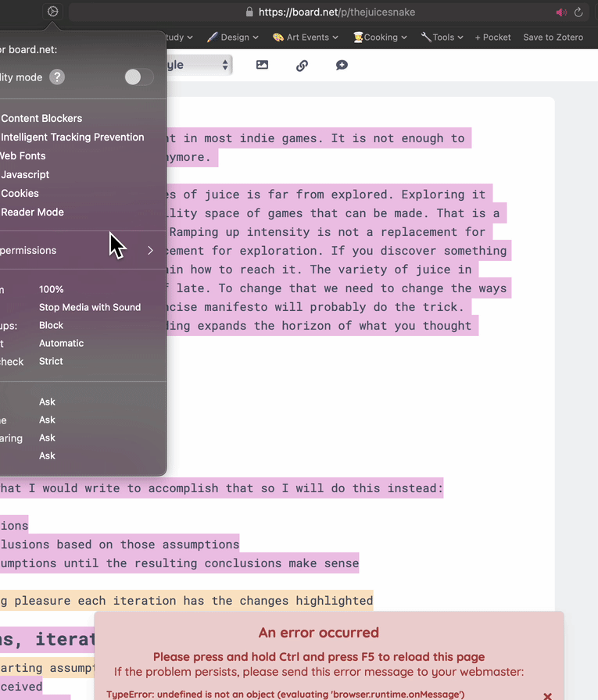Viewport: 598px width, 700px height.
Task: Click the Save to Zotero bookmark
Action: (553, 37)
